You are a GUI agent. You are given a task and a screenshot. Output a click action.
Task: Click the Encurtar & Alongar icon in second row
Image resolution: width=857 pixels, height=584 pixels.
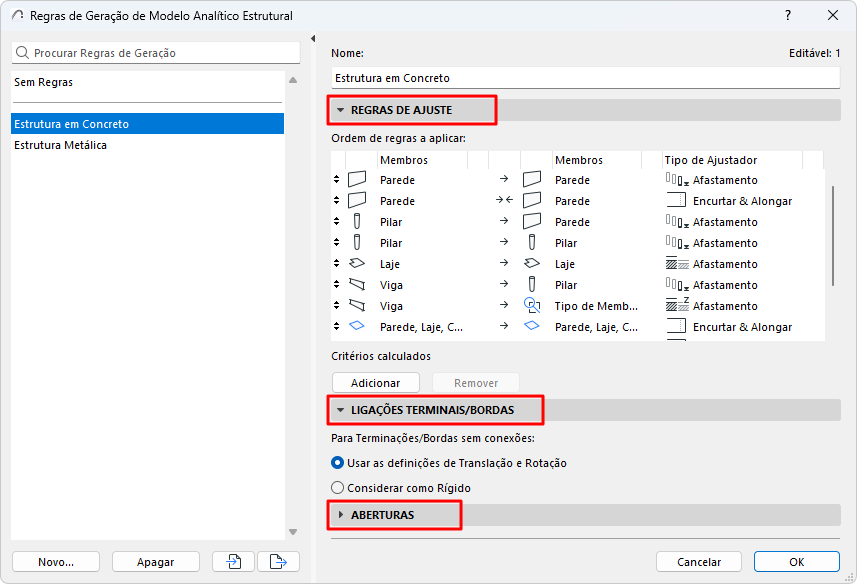tap(676, 201)
